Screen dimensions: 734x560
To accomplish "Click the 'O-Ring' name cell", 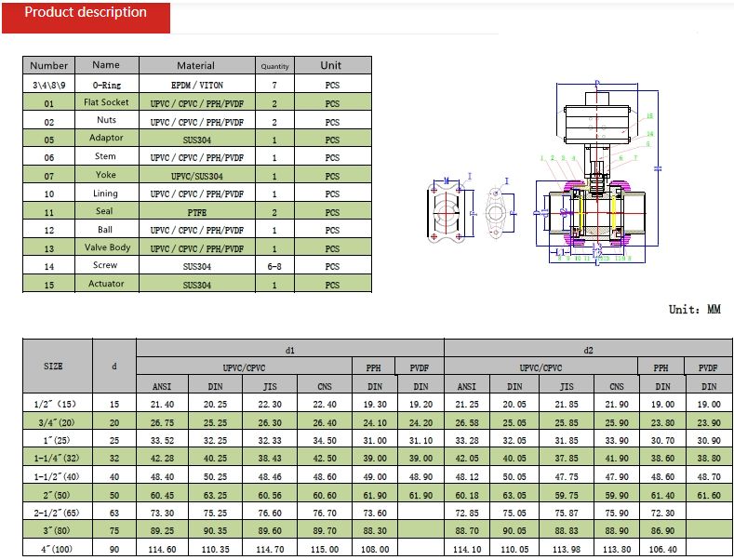I will coord(106,85).
